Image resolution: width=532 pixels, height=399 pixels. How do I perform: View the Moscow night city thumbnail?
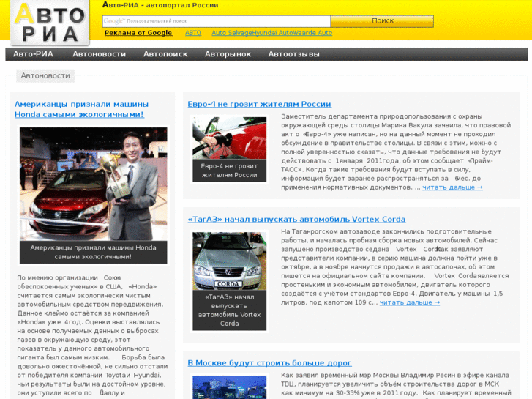229,387
